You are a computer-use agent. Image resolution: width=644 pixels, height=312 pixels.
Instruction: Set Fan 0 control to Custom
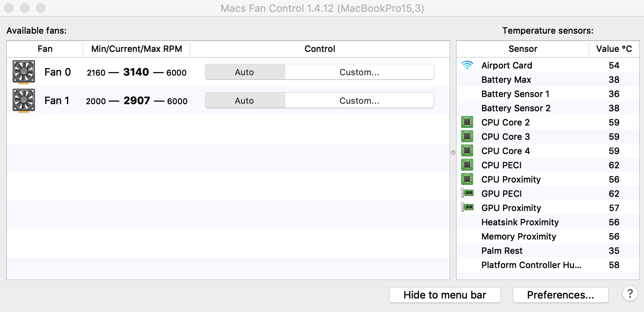pos(359,72)
